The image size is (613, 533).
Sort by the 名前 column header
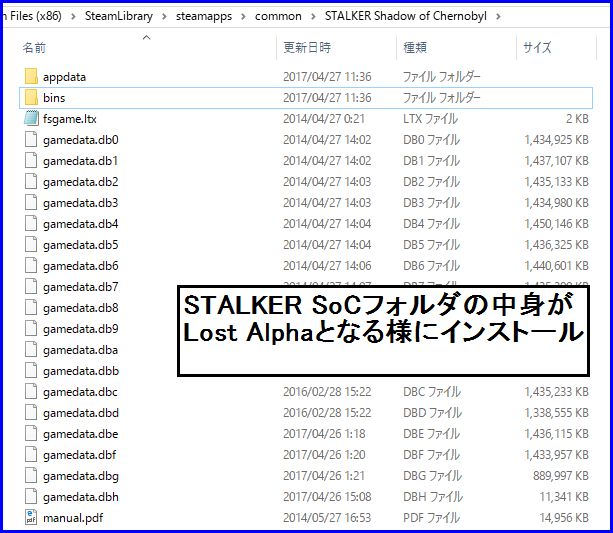pyautogui.click(x=34, y=48)
